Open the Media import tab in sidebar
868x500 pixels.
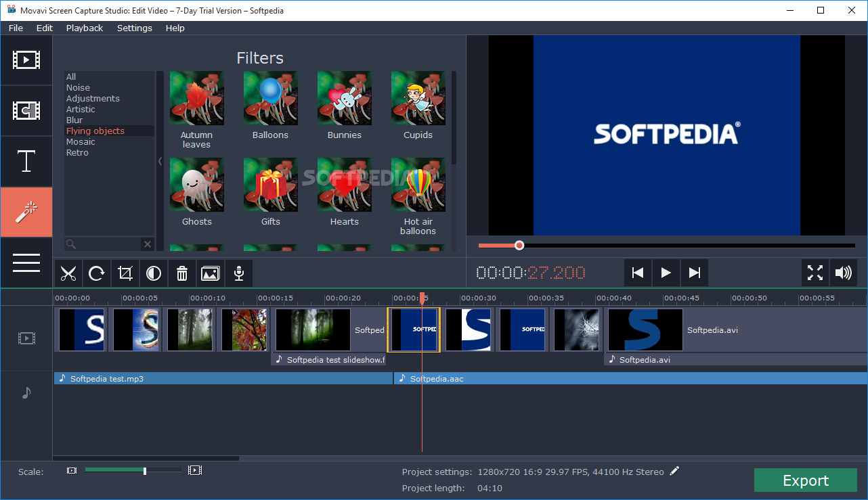26,60
